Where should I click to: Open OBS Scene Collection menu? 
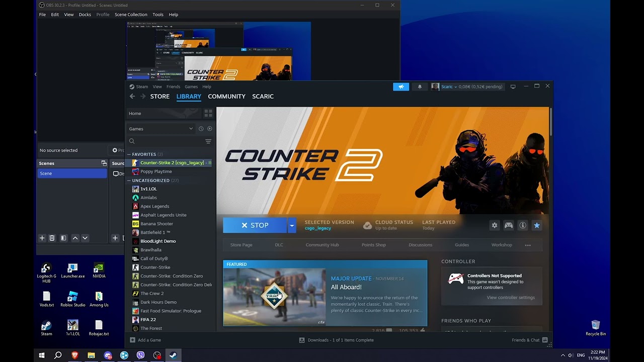131,15
